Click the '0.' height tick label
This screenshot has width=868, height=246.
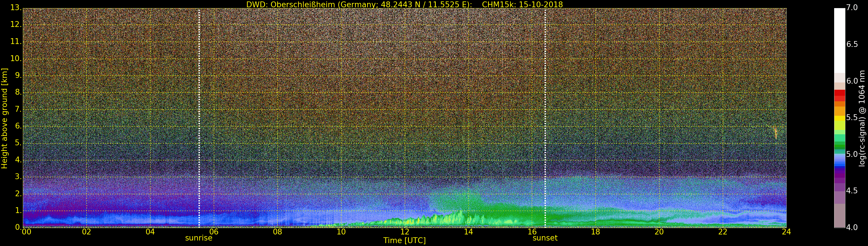tap(18, 227)
